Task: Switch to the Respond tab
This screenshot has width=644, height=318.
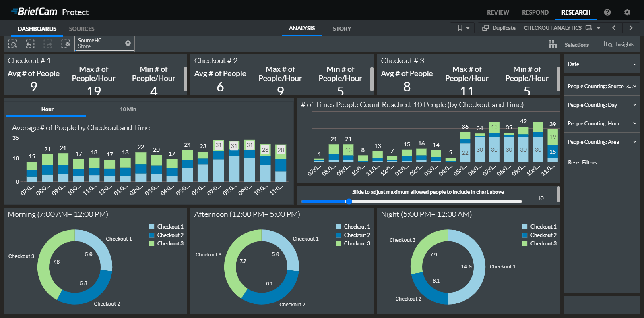Action: pos(535,12)
